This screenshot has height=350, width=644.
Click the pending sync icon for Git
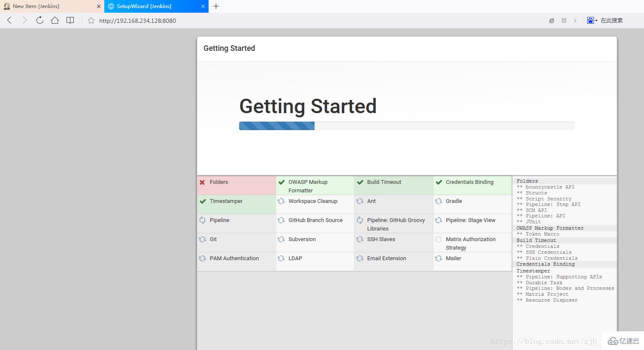tap(203, 239)
